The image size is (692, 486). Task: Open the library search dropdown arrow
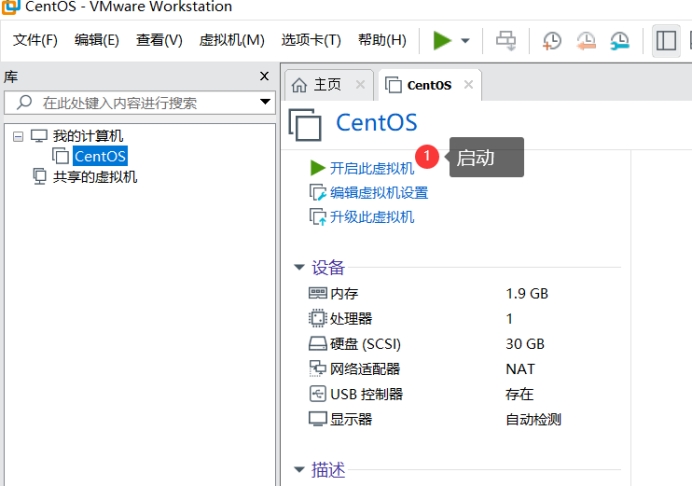pos(265,102)
